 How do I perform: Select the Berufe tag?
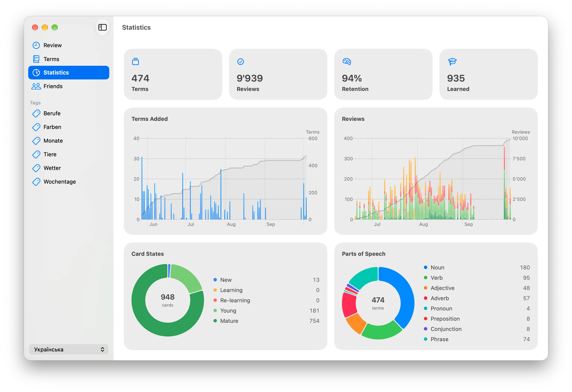69,113
